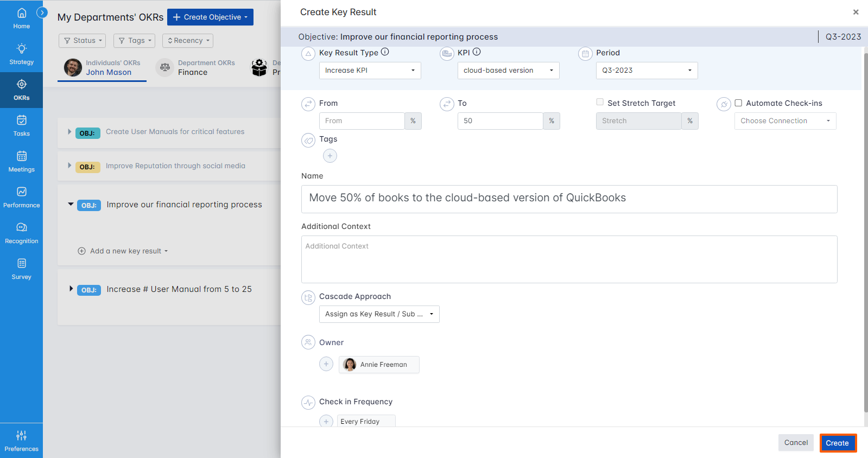The width and height of the screenshot is (868, 458).
Task: Open the Strategy section in sidebar
Action: coord(21,54)
